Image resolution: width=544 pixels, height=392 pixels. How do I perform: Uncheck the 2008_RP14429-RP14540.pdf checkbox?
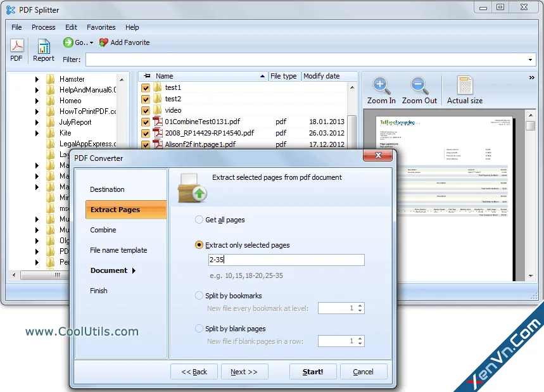[146, 134]
